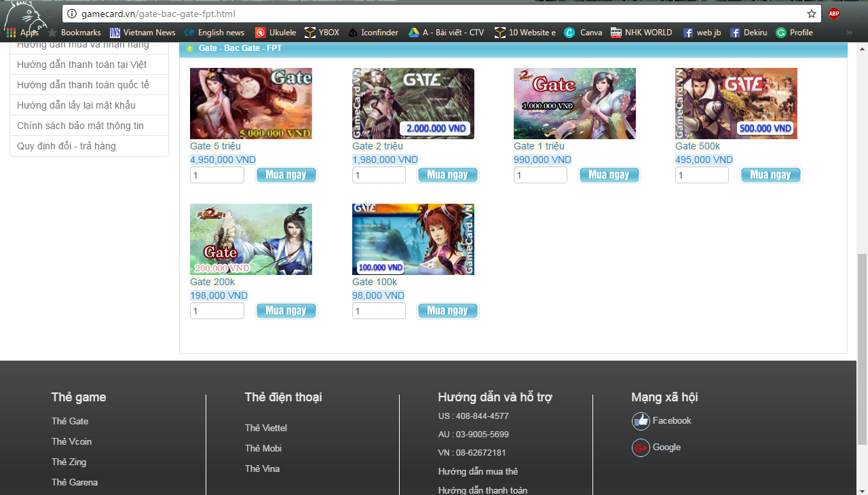Open the Adblock Plus extension icon

tap(834, 14)
